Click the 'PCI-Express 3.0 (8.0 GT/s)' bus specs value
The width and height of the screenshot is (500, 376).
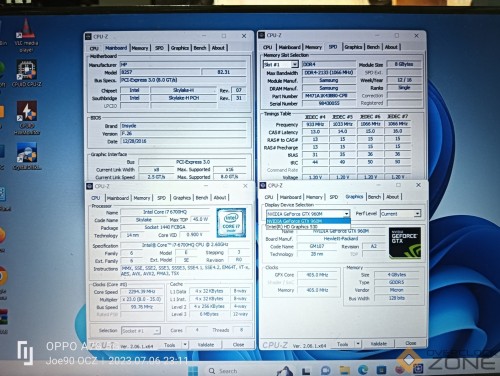(x=183, y=80)
